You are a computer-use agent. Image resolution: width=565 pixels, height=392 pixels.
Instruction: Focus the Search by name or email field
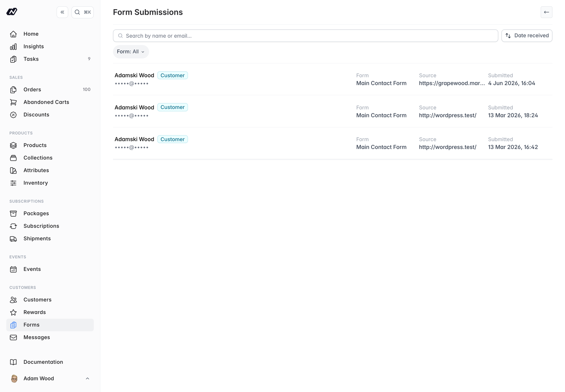305,36
